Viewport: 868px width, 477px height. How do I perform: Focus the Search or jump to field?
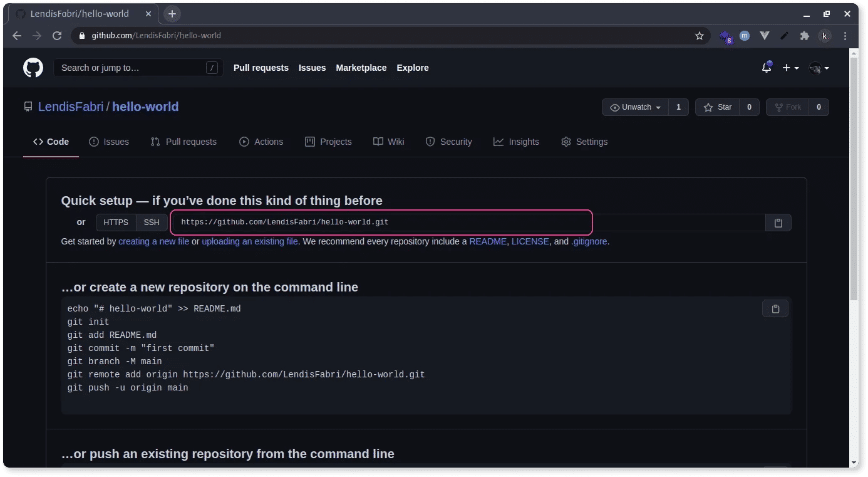[138, 68]
